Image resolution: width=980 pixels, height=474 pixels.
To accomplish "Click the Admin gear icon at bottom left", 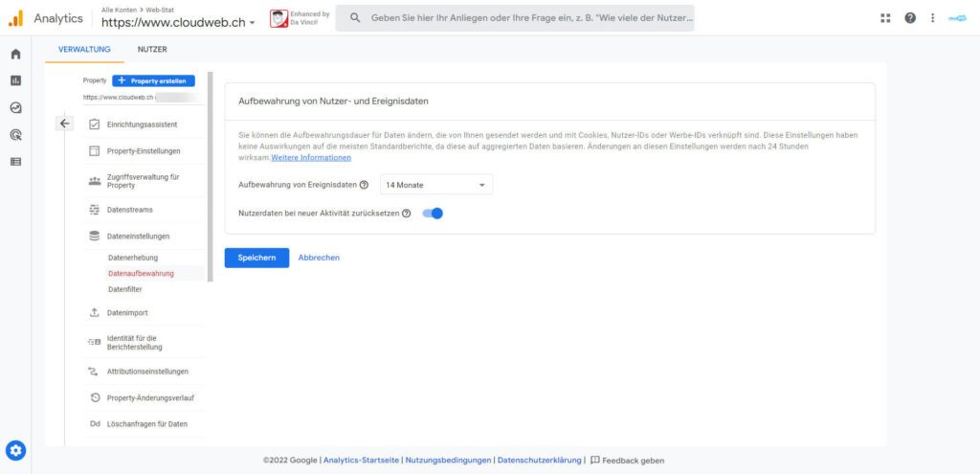I will [x=15, y=450].
